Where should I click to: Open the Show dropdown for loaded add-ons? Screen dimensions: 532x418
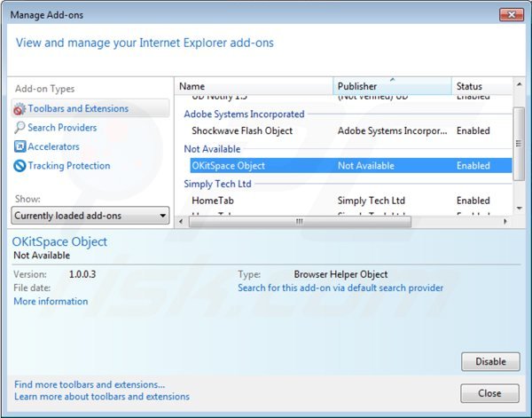pos(90,216)
